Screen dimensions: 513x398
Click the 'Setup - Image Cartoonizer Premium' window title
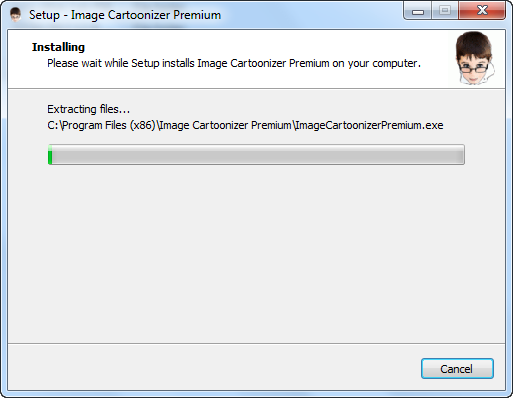[x=125, y=15]
